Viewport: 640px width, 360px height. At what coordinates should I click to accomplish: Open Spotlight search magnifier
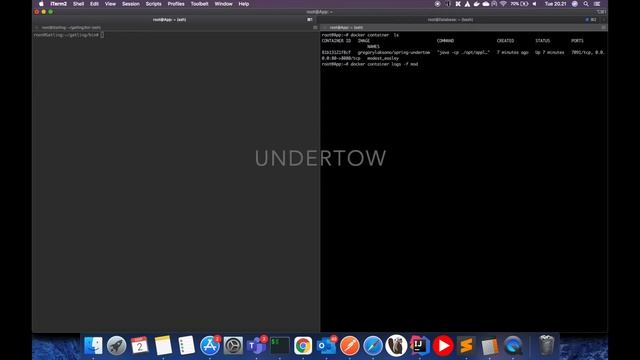pos(586,4)
